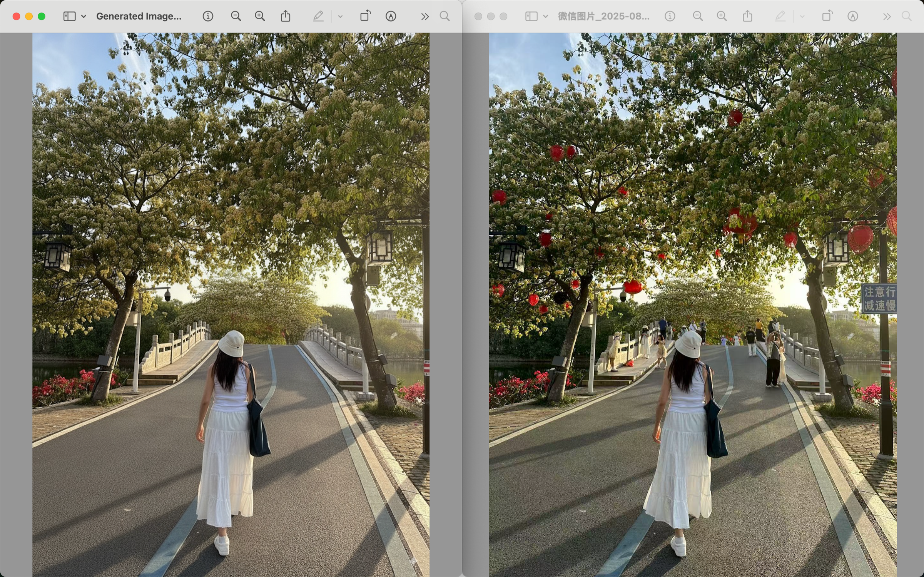Show overflow toolbar items in 微信图片 window
Viewport: 924px width, 577px height.
pos(887,16)
